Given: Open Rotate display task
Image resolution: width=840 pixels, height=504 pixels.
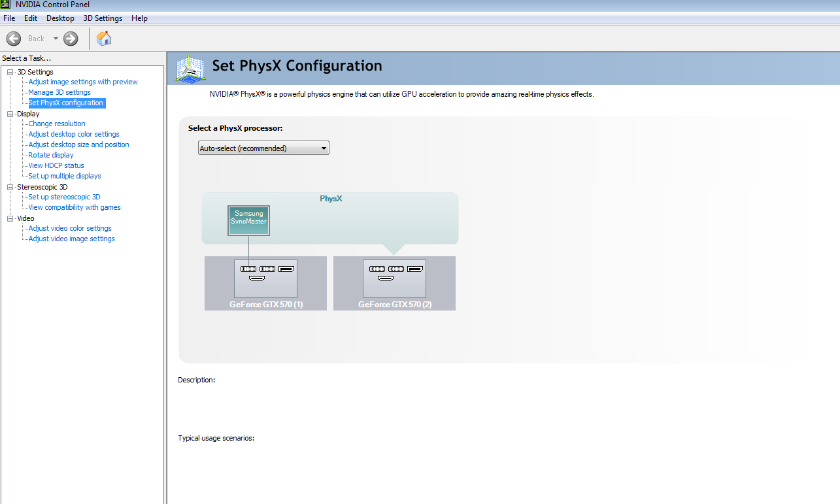Looking at the screenshot, I should click(x=51, y=155).
